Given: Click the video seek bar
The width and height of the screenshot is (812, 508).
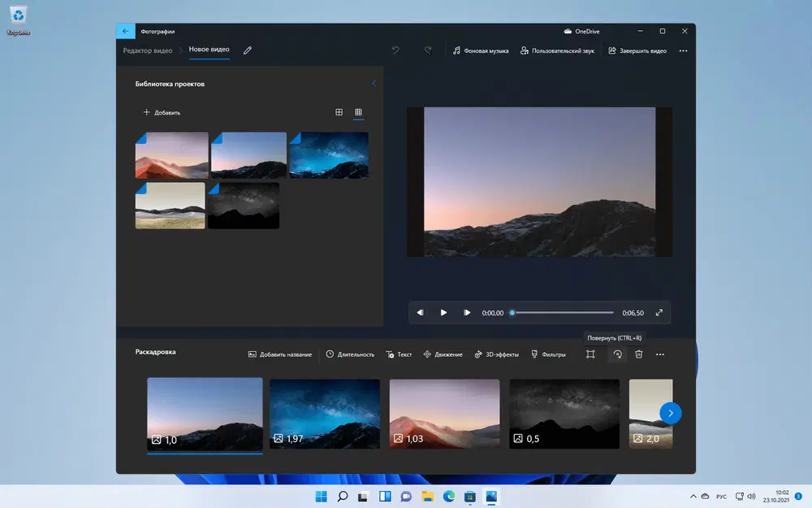Looking at the screenshot, I should tap(562, 313).
